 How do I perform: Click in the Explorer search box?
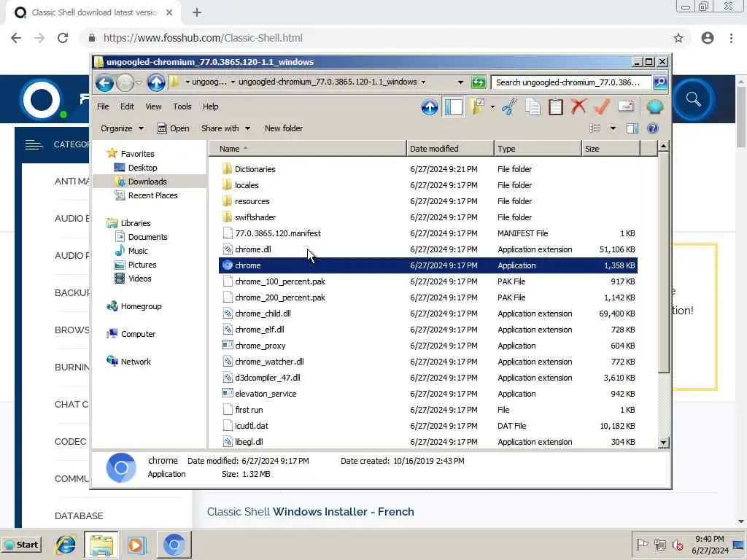(571, 82)
